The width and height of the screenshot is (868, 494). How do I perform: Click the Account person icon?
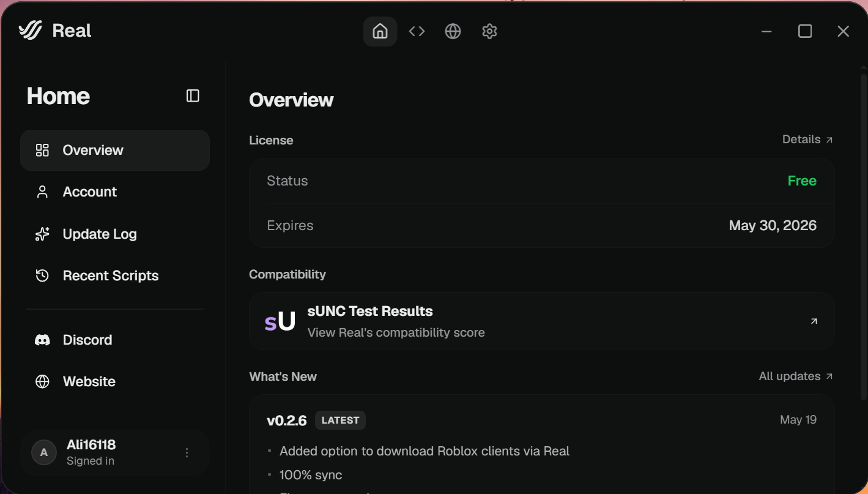pyautogui.click(x=42, y=192)
